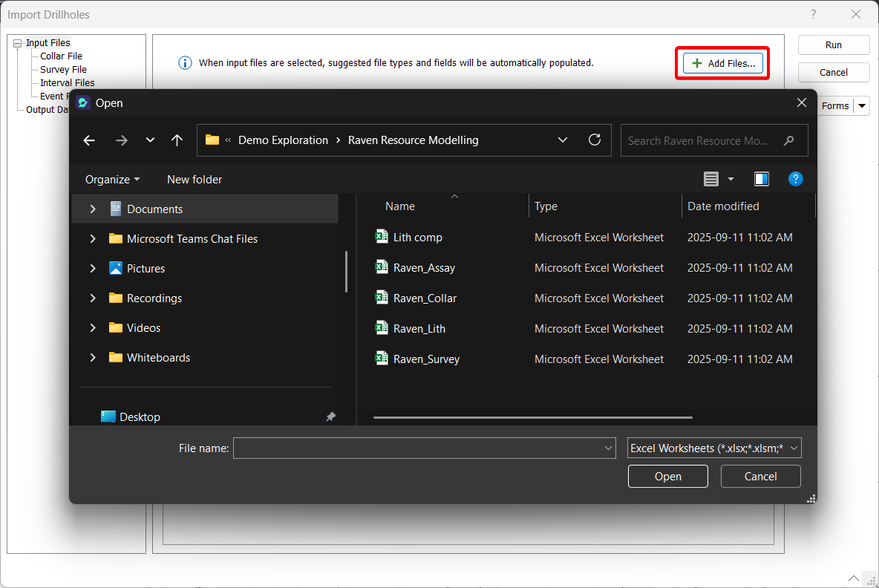The height and width of the screenshot is (588, 879).
Task: Click inside the File name input field
Action: 423,448
